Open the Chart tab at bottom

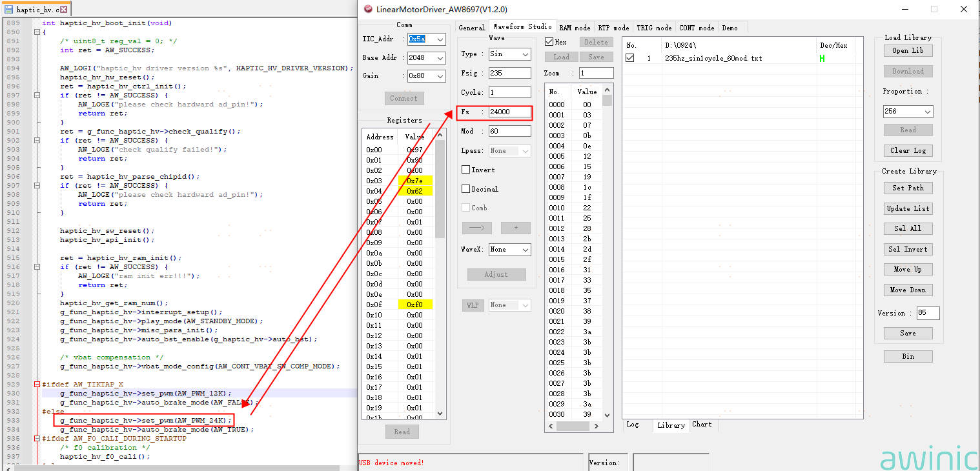pyautogui.click(x=702, y=425)
